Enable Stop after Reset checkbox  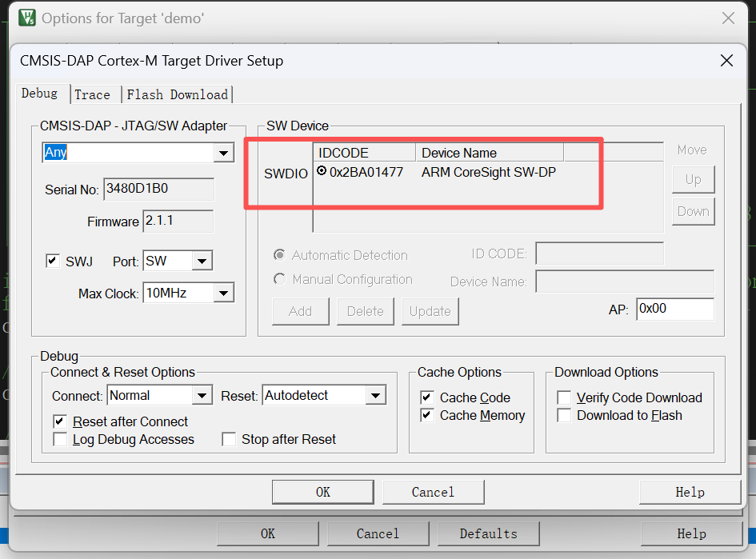(229, 440)
